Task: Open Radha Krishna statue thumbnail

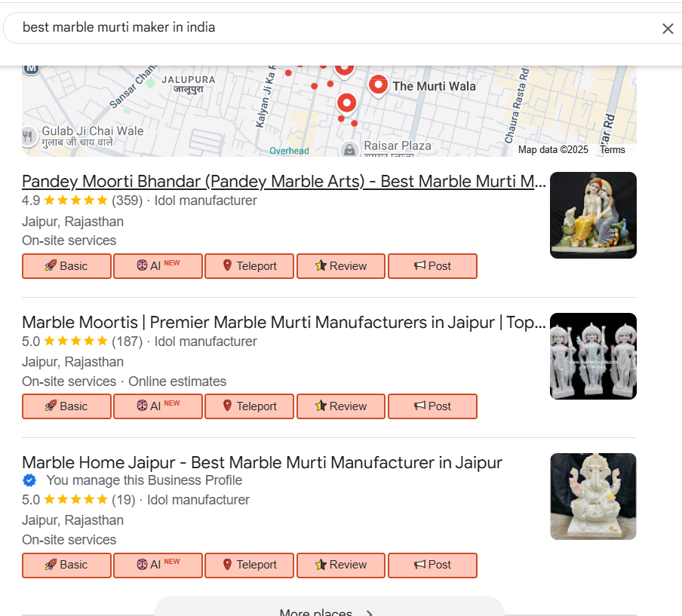Action: pyautogui.click(x=593, y=215)
